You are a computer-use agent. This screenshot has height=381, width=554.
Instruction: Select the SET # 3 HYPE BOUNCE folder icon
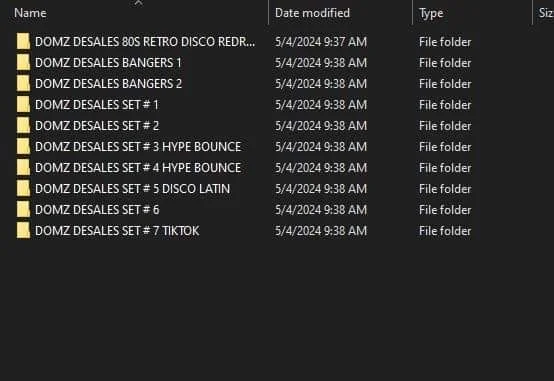click(23, 146)
